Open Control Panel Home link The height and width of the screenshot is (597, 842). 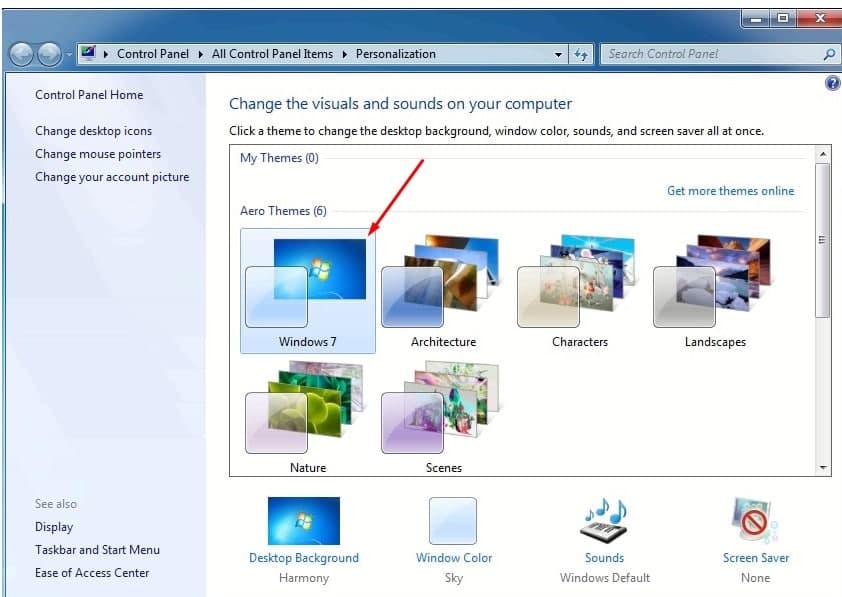click(89, 95)
